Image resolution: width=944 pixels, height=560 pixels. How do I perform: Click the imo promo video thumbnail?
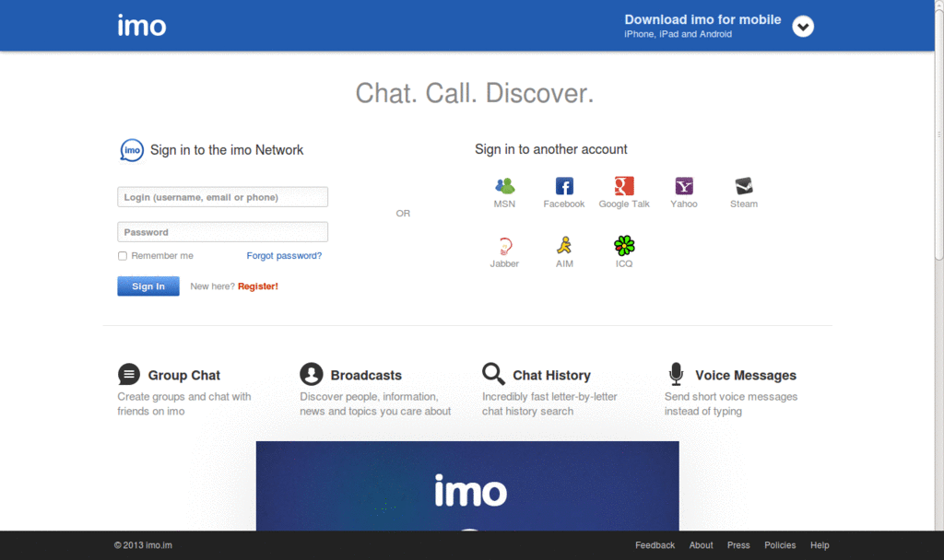pos(467,486)
